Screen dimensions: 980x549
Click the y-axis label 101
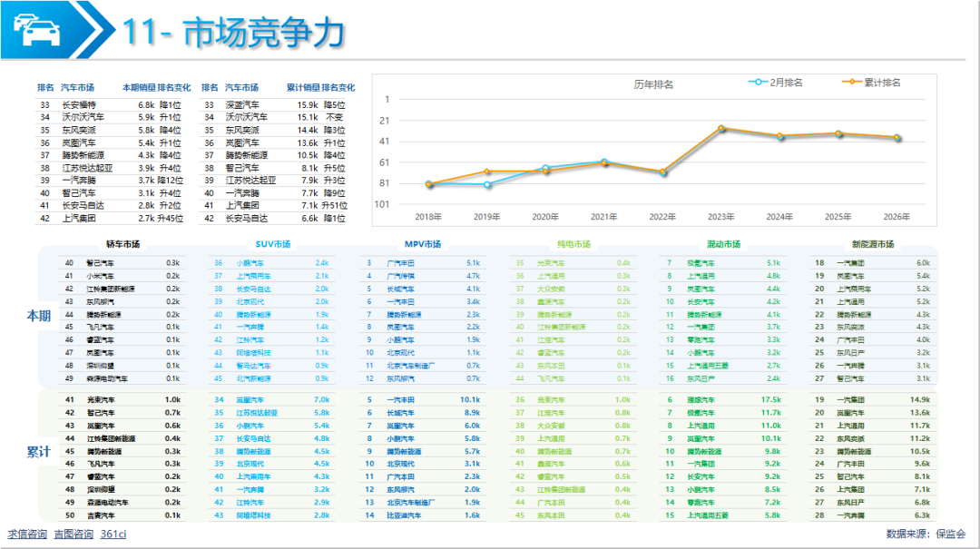(x=382, y=204)
